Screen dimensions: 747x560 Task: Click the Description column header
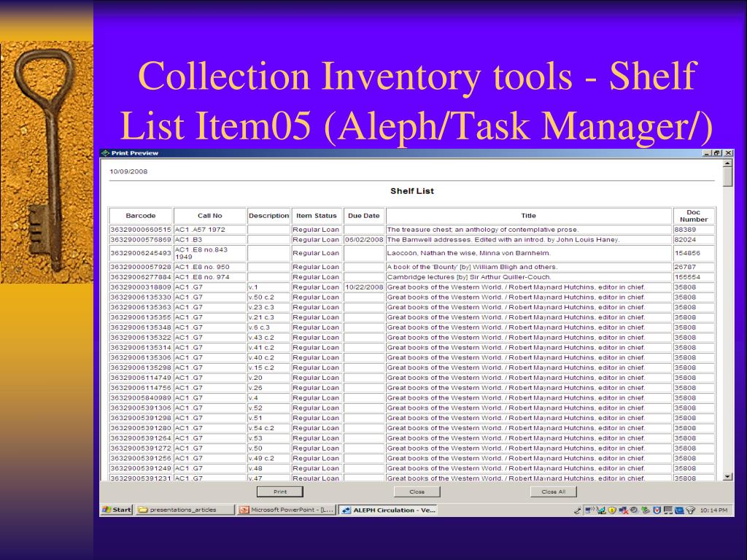268,216
